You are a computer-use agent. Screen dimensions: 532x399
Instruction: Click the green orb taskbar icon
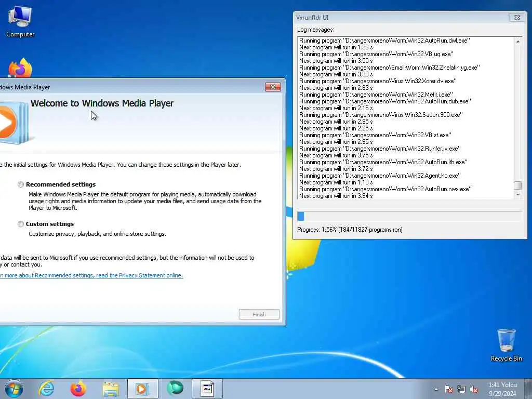pos(175,389)
